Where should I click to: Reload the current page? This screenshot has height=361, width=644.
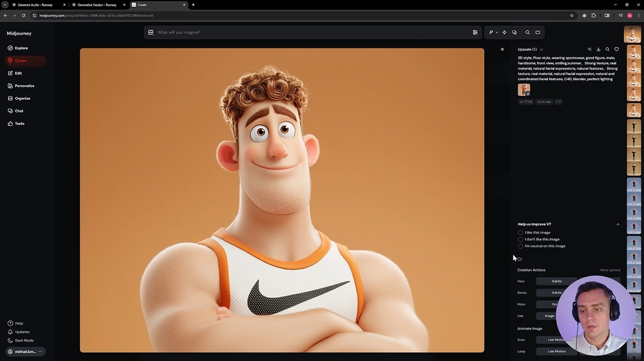click(x=23, y=16)
